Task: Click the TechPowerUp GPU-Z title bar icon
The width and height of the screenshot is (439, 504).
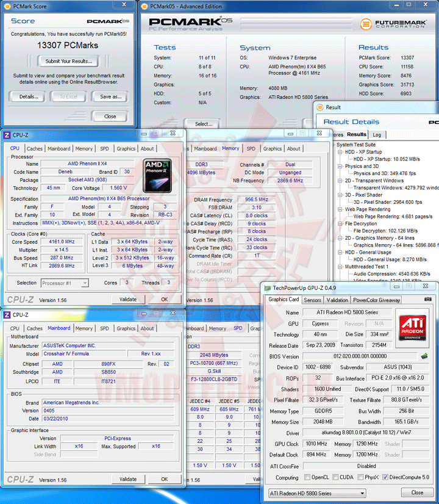Action: tap(267, 288)
